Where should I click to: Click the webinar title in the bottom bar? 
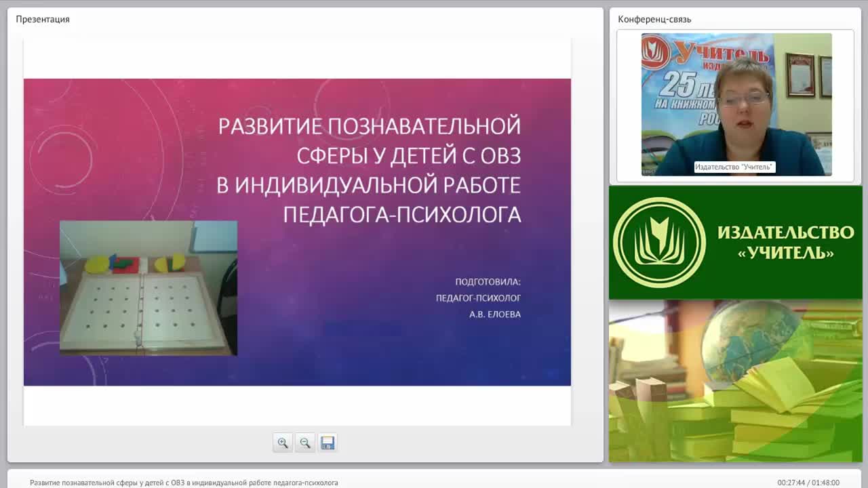[184, 483]
